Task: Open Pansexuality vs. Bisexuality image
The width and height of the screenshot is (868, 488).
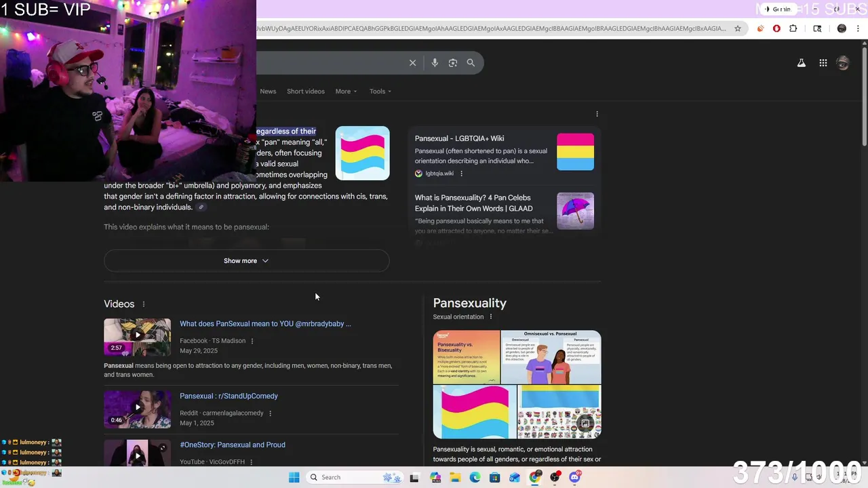Action: click(466, 357)
